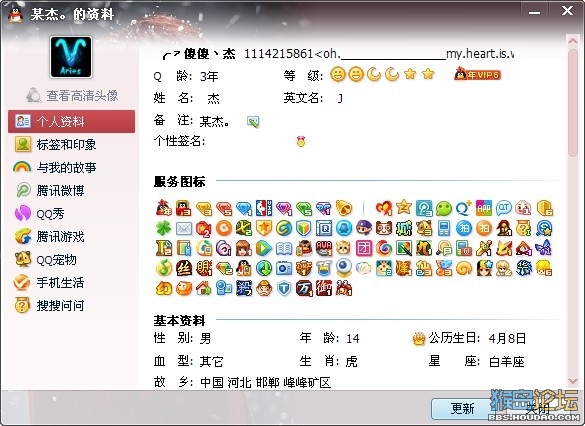585x426 pixels.
Task: Click the edit remark pencil icon
Action: click(x=253, y=122)
